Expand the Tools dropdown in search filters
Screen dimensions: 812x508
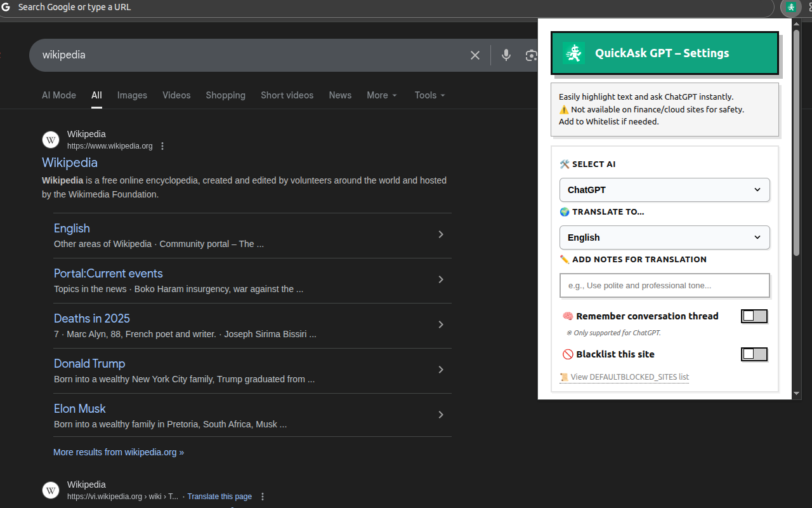point(429,95)
